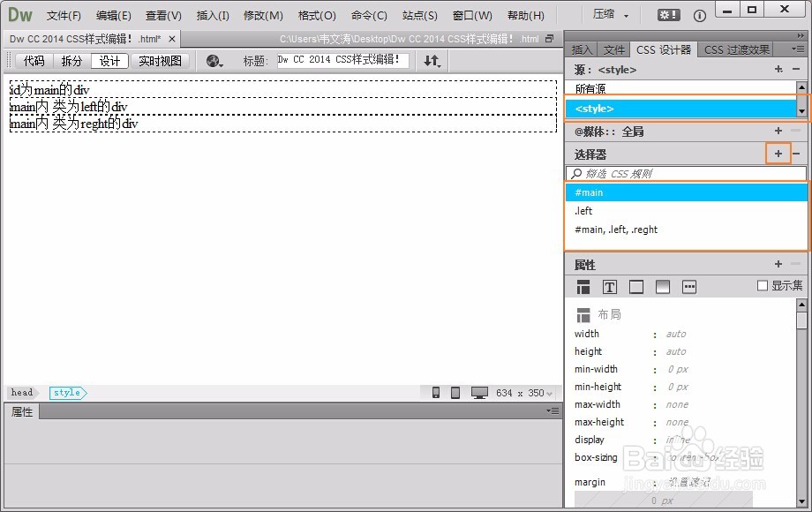
Task: Open the 查看(V) menu
Action: coord(163,16)
